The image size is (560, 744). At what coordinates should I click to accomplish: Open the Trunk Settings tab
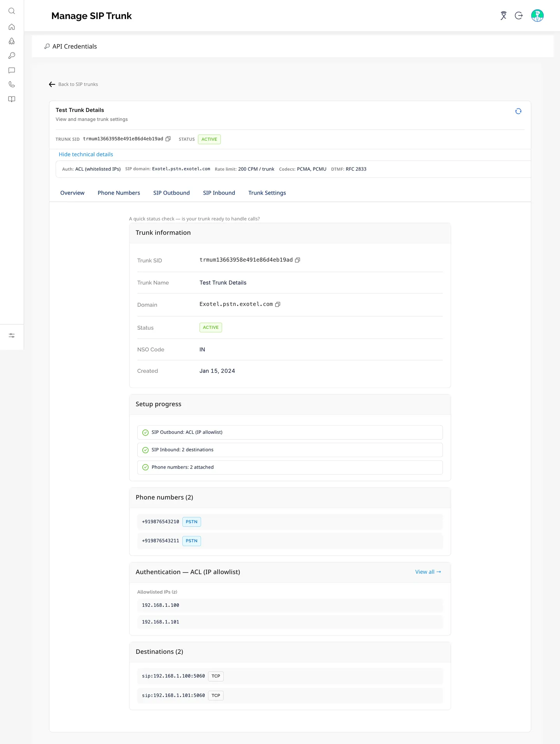(x=267, y=193)
